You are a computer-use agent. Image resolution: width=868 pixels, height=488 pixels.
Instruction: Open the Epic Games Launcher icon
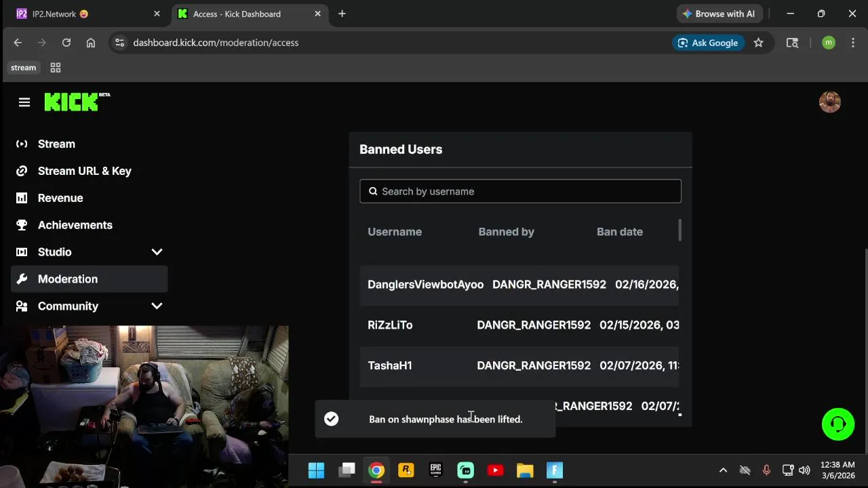pyautogui.click(x=436, y=470)
